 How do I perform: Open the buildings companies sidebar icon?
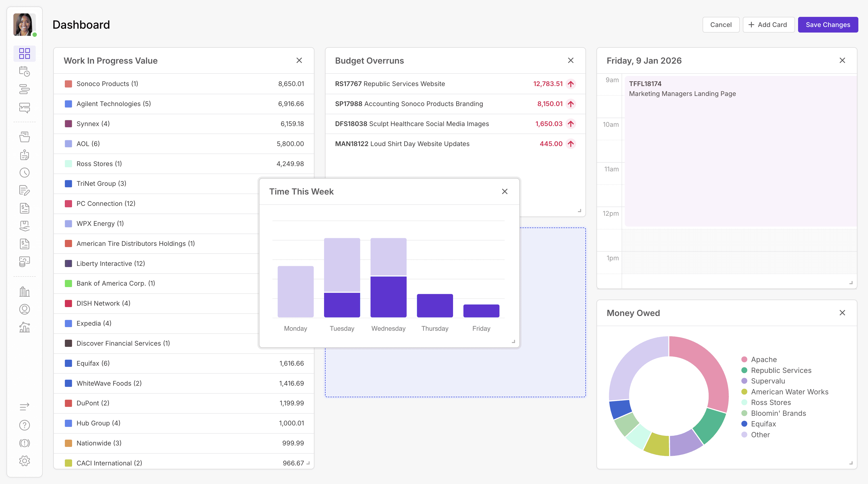tap(24, 291)
